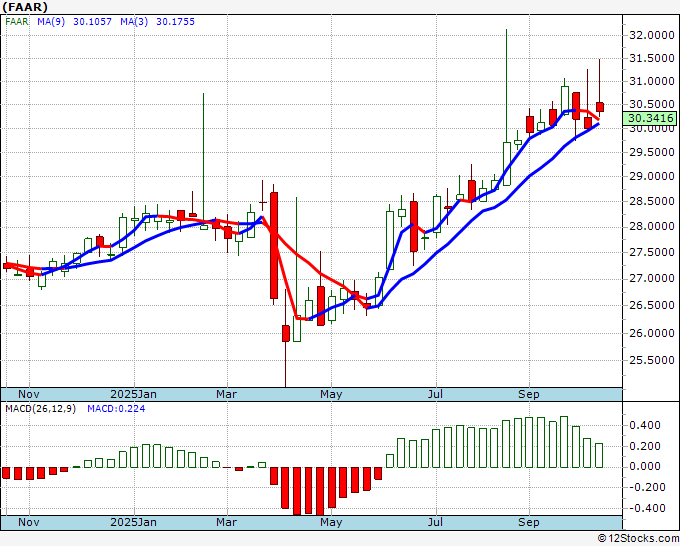Click the MA(3) legend label

(134, 22)
